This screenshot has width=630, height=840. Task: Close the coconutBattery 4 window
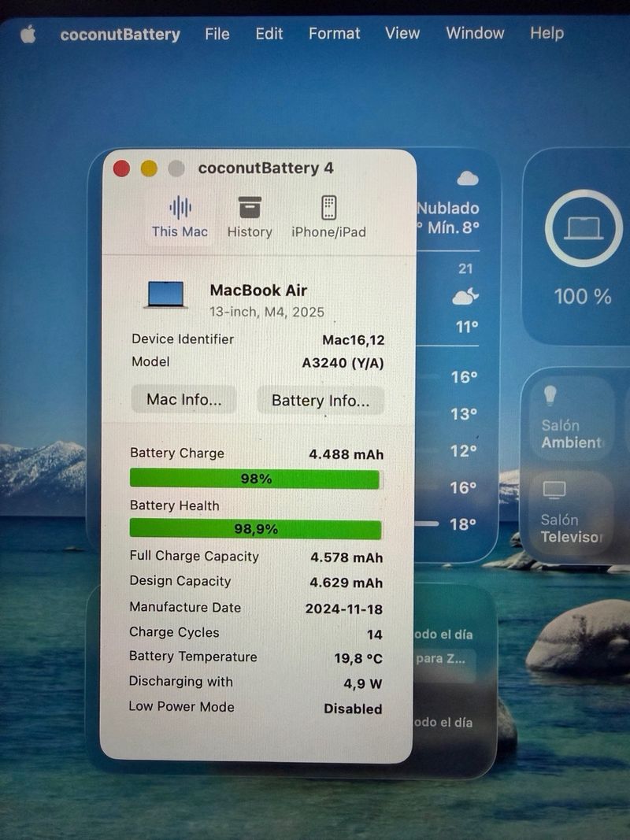tap(121, 168)
